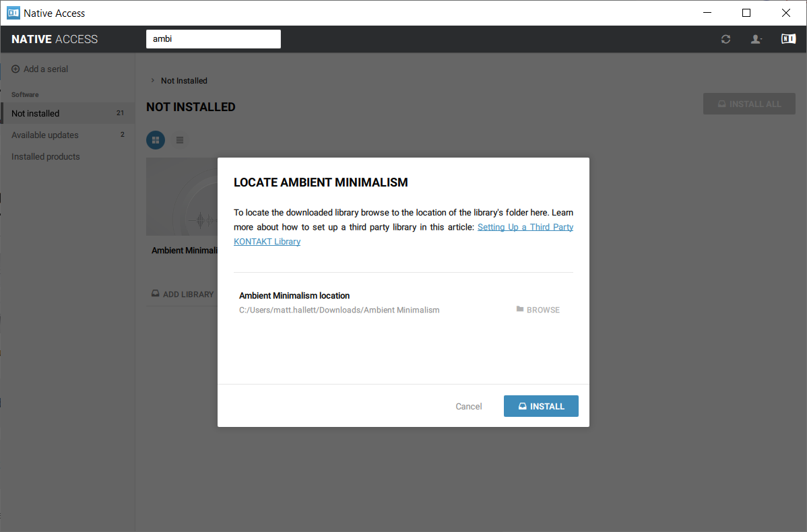
Task: Click the search field containing ambi
Action: click(213, 39)
